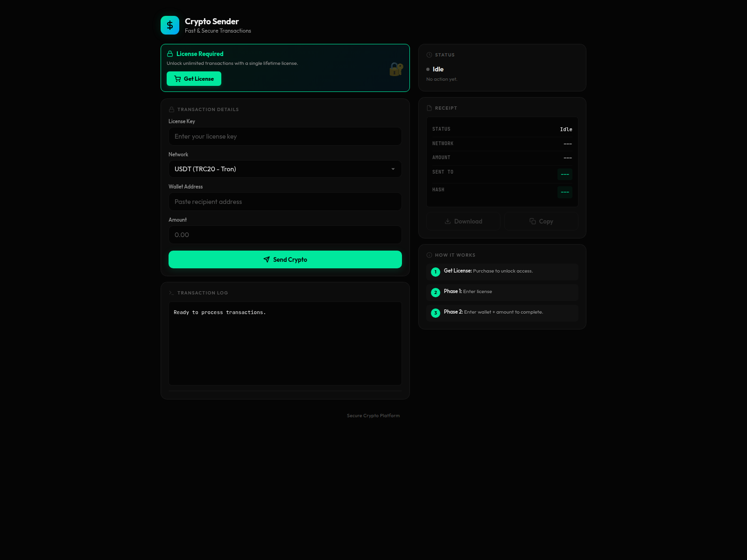Image resolution: width=747 pixels, height=560 pixels.
Task: Click the 'No action yet.' status text
Action: pyautogui.click(x=442, y=79)
